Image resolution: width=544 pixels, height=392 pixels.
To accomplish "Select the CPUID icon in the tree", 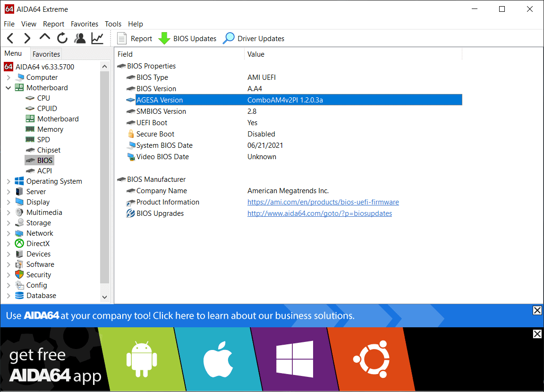I will tap(30, 109).
